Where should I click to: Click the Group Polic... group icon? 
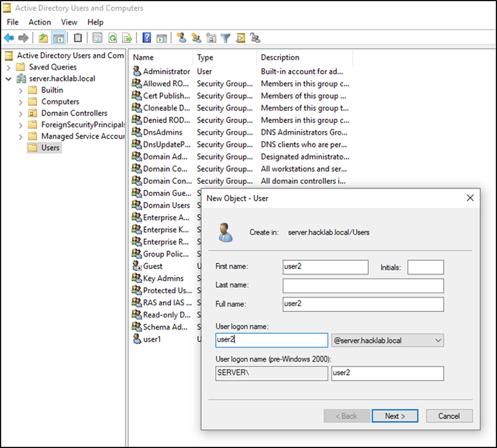[x=137, y=254]
